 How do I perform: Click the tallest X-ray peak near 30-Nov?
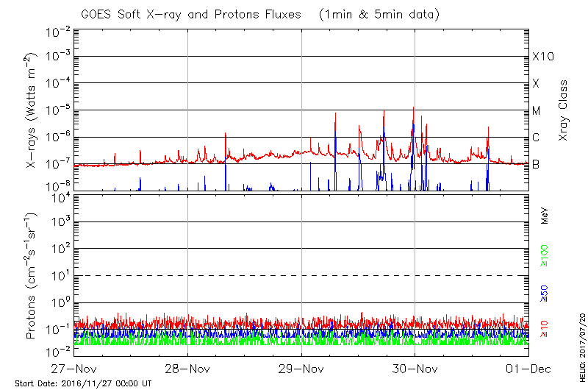point(413,109)
